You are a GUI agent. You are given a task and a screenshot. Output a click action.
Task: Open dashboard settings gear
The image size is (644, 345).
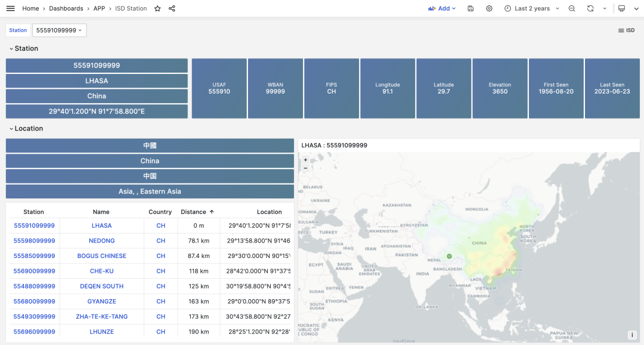coord(489,8)
